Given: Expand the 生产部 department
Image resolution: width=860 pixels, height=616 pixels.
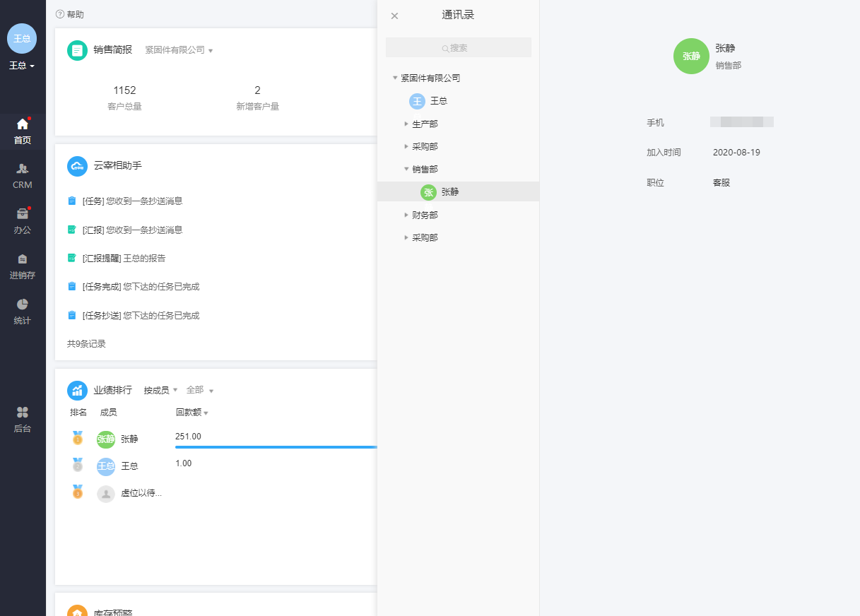Looking at the screenshot, I should tap(406, 124).
